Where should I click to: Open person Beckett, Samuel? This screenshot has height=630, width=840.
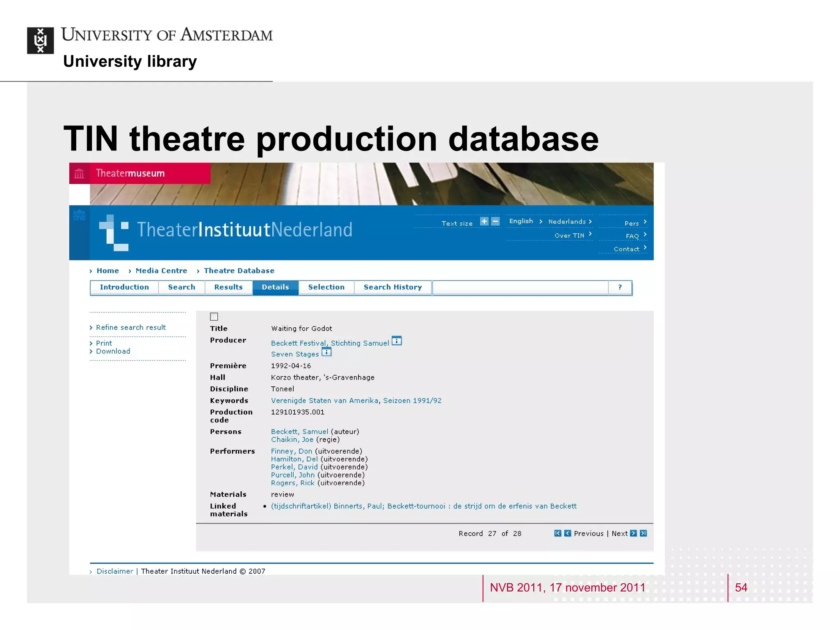coord(300,432)
